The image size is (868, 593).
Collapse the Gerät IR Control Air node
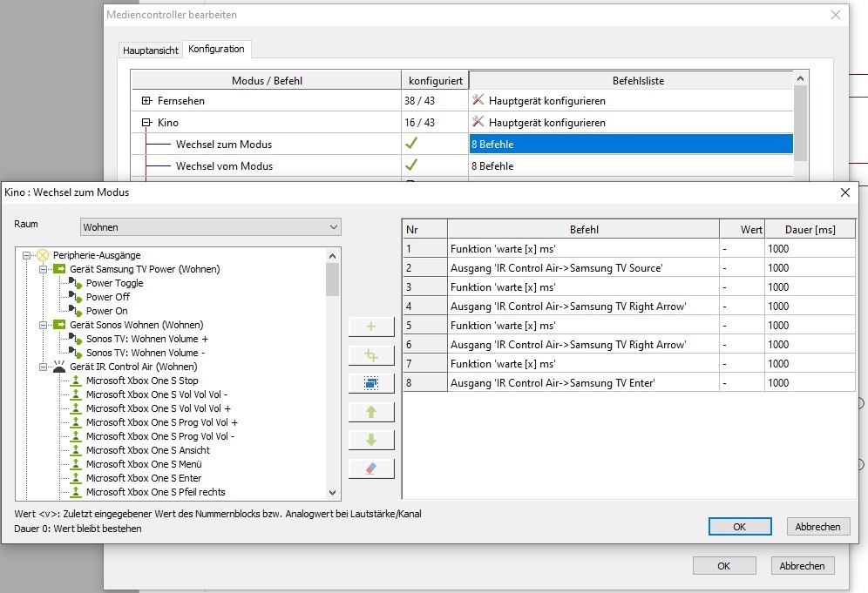coord(42,367)
